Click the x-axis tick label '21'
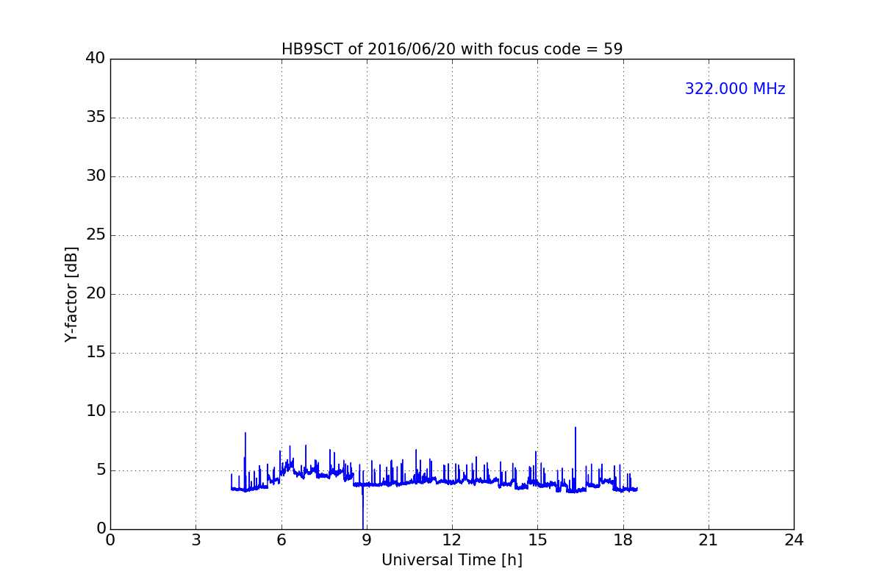Screen dimensions: 882x588 tap(709, 539)
